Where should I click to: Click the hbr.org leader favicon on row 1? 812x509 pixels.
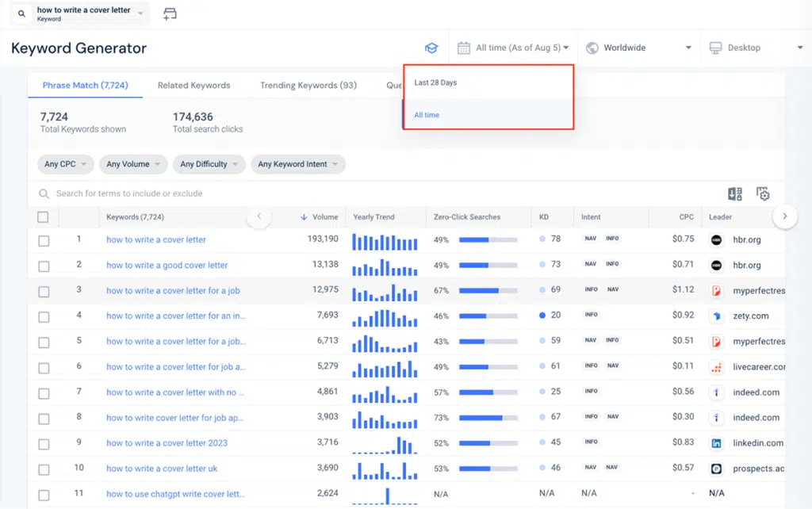(715, 239)
